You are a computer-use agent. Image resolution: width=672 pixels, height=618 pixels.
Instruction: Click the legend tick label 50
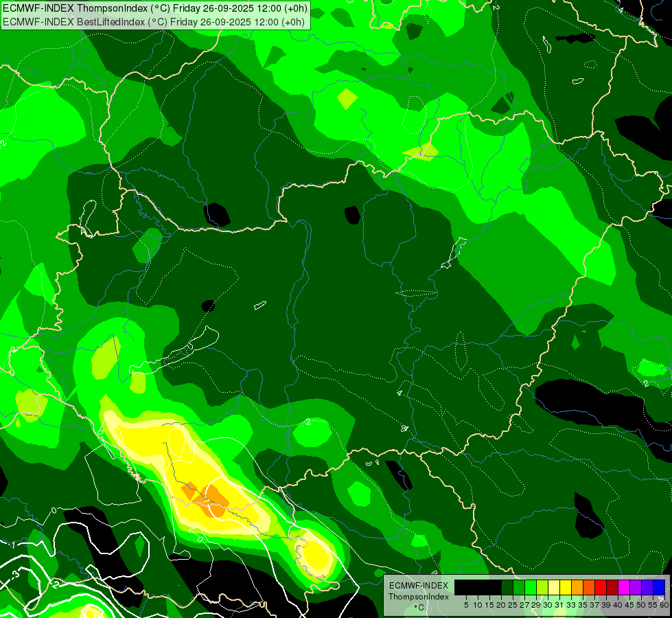click(x=640, y=605)
